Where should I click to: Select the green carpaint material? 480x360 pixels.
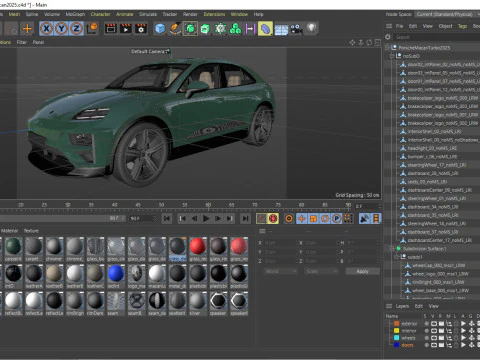[x=13, y=249]
